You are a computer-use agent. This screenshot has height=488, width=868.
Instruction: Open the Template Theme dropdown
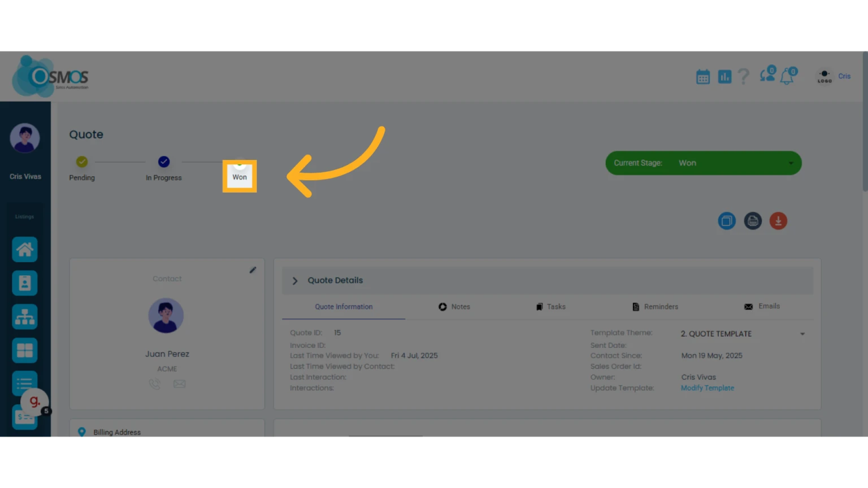point(743,334)
